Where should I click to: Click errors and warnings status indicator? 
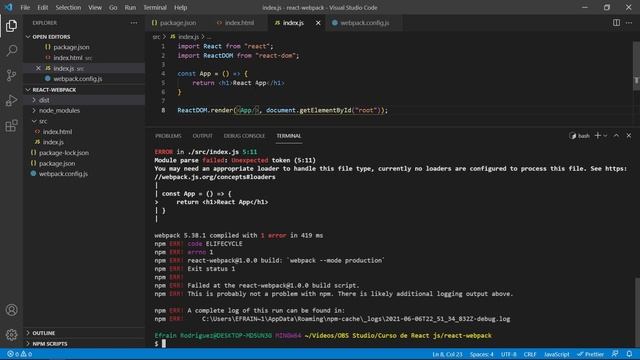(19, 354)
